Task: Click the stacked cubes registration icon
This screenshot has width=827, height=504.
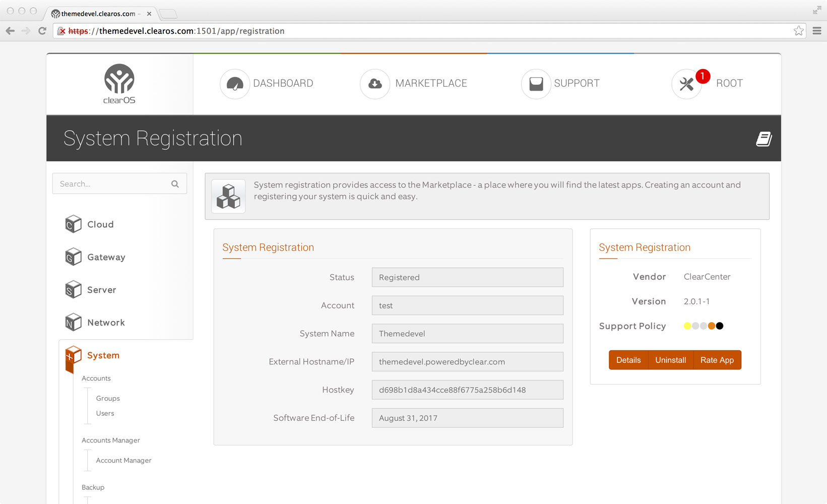Action: point(228,196)
